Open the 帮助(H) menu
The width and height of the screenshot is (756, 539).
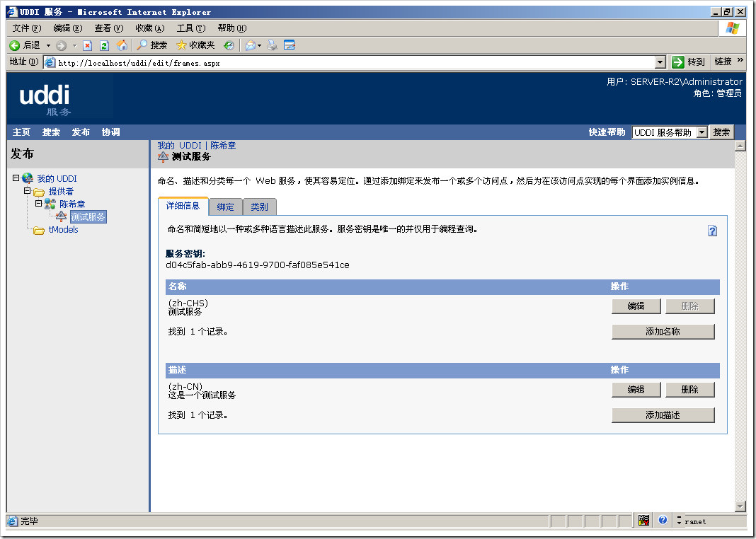pyautogui.click(x=232, y=28)
